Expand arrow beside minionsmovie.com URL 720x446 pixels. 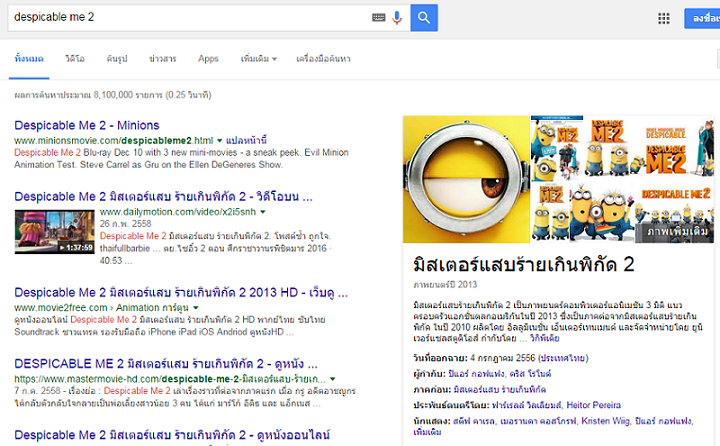(x=219, y=141)
